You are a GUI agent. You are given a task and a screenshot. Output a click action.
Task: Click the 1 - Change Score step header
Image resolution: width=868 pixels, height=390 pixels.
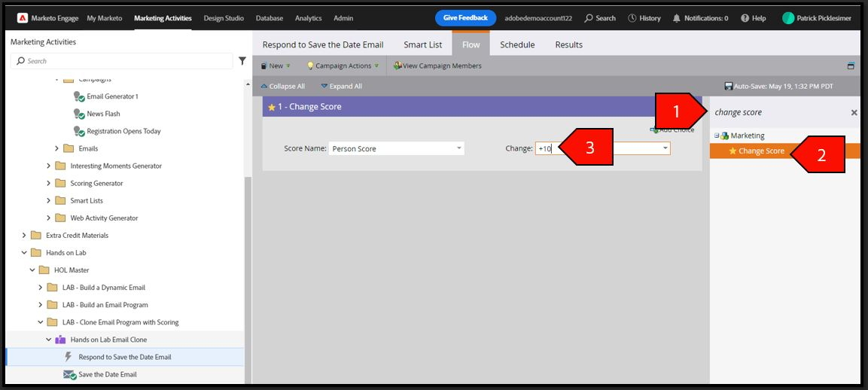pyautogui.click(x=482, y=107)
